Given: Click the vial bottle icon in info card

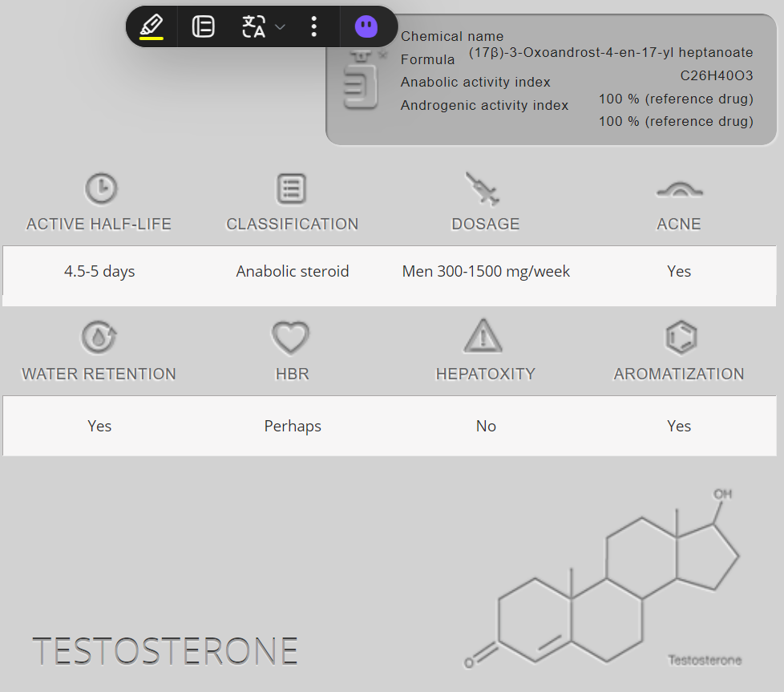Looking at the screenshot, I should coord(360,80).
